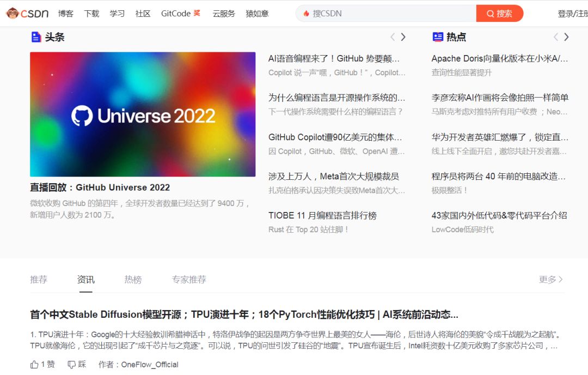Click the 头条 document icon
Image resolution: width=588 pixels, height=375 pixels.
(x=36, y=37)
